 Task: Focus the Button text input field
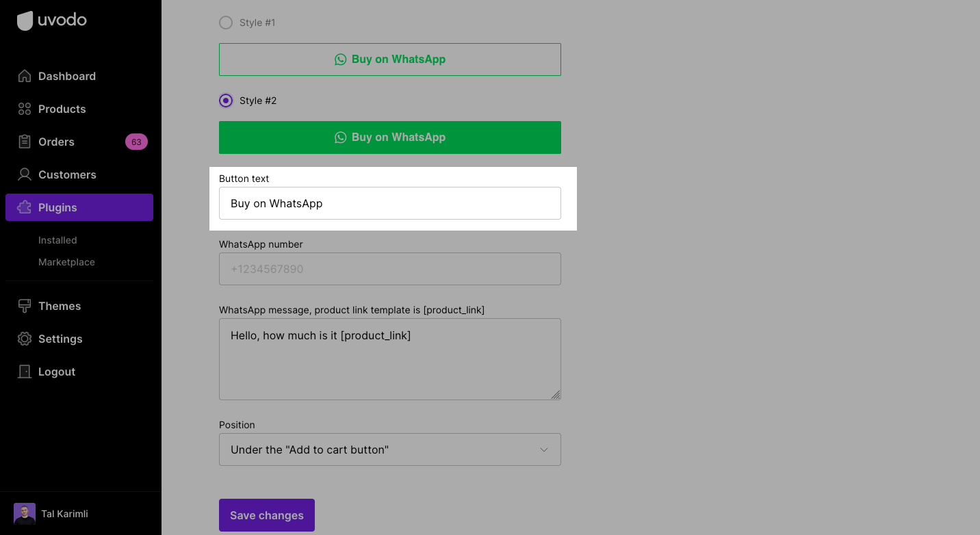click(x=390, y=203)
